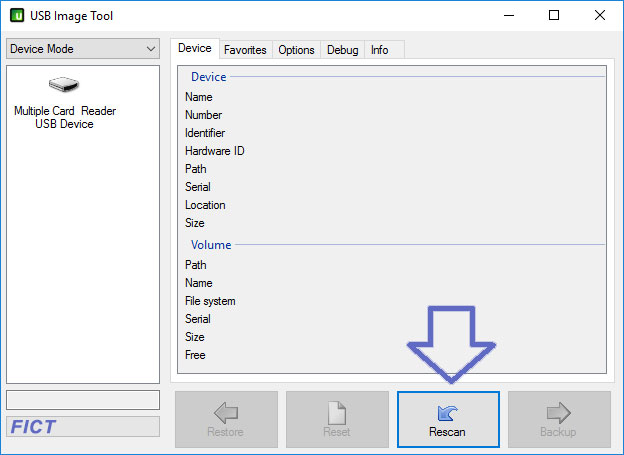Click the File system label
Viewport: 624px width, 455px height.
[210, 301]
